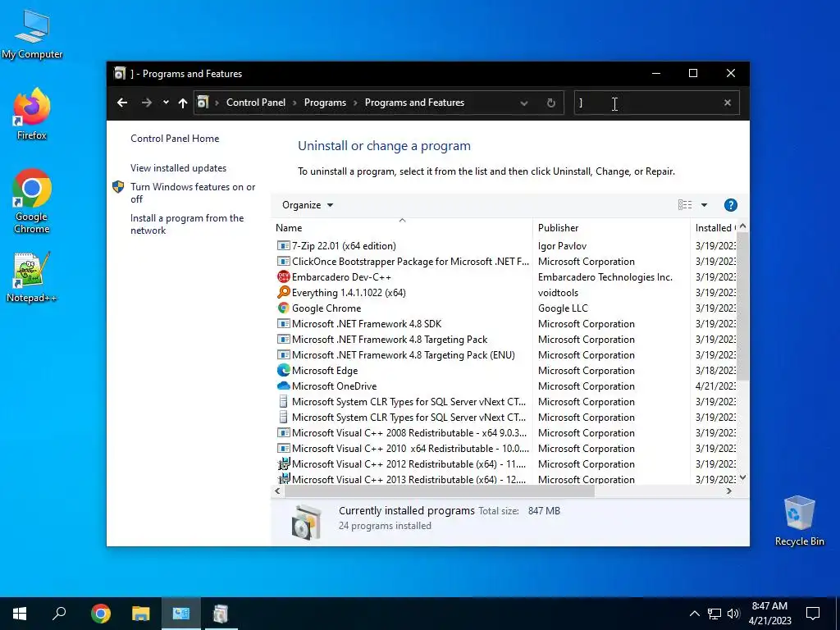
Task: Select Visual C++ 2012 Redistributable icon
Action: (x=283, y=464)
